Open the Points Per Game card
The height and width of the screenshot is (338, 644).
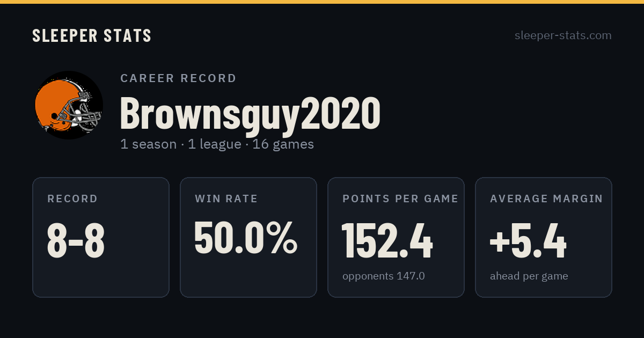click(x=396, y=237)
